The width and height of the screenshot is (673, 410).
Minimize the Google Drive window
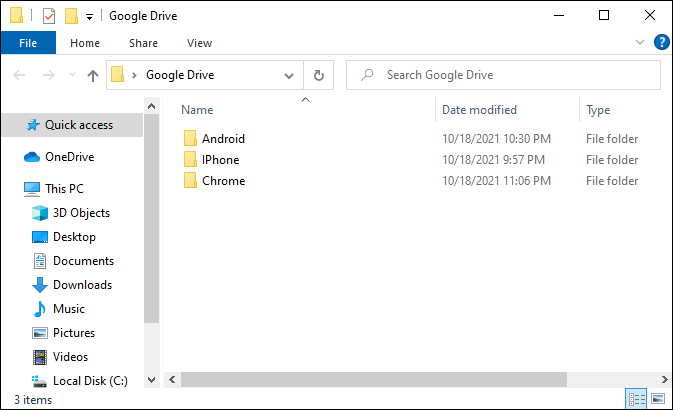559,15
